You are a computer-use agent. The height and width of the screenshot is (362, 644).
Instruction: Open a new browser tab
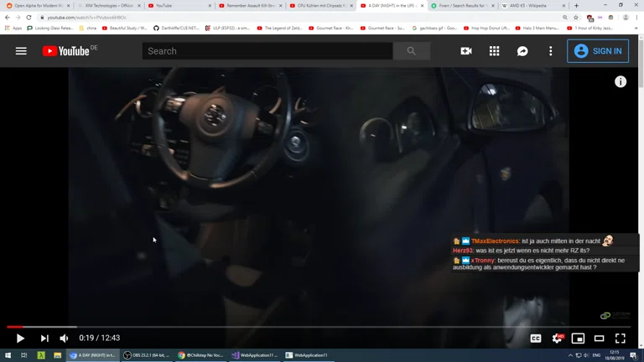576,6
